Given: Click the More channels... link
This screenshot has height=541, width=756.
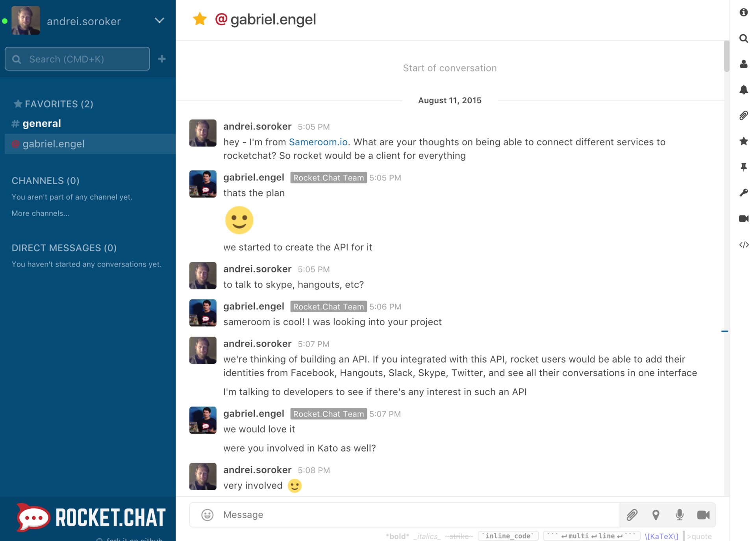Looking at the screenshot, I should click(x=41, y=213).
